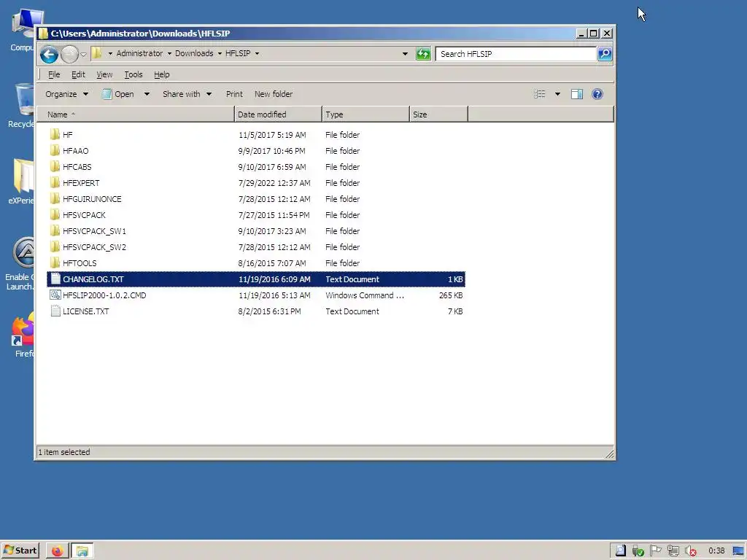Click the Print button
This screenshot has height=560, width=747.
click(x=234, y=94)
